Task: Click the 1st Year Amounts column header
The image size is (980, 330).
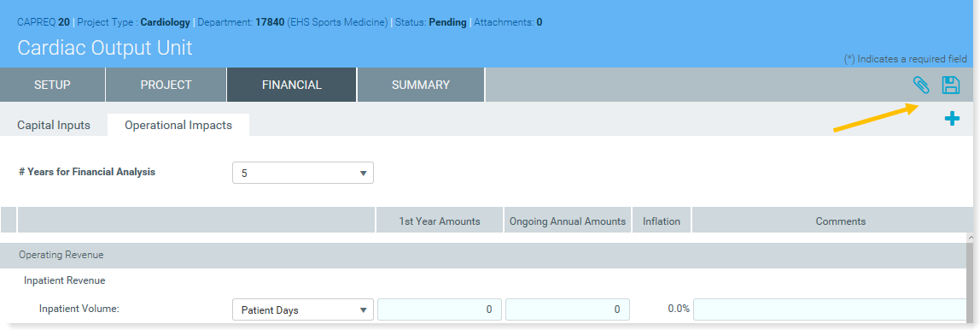Action: click(x=440, y=221)
